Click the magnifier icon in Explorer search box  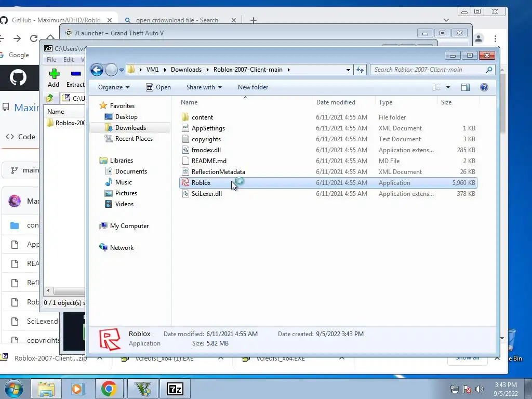point(489,70)
